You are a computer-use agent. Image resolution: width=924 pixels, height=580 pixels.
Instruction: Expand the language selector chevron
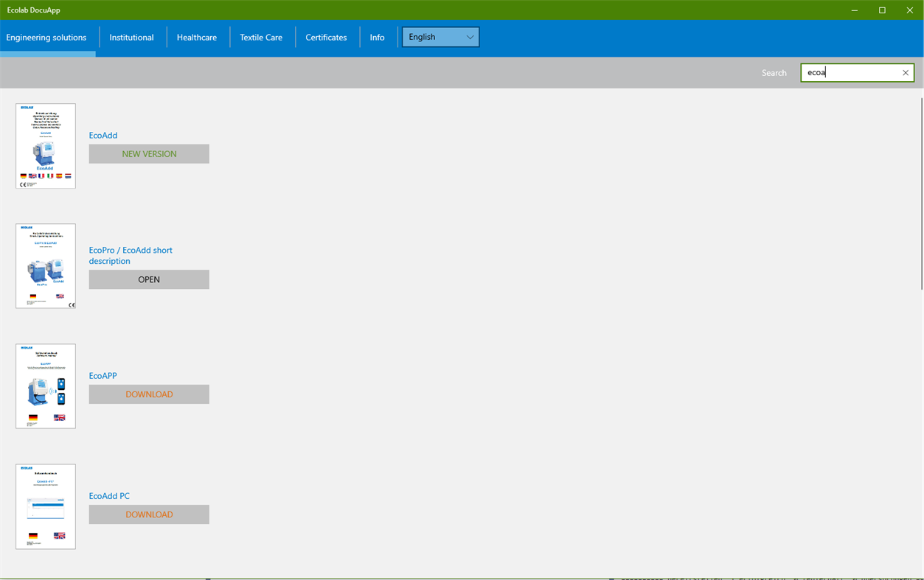[470, 36]
